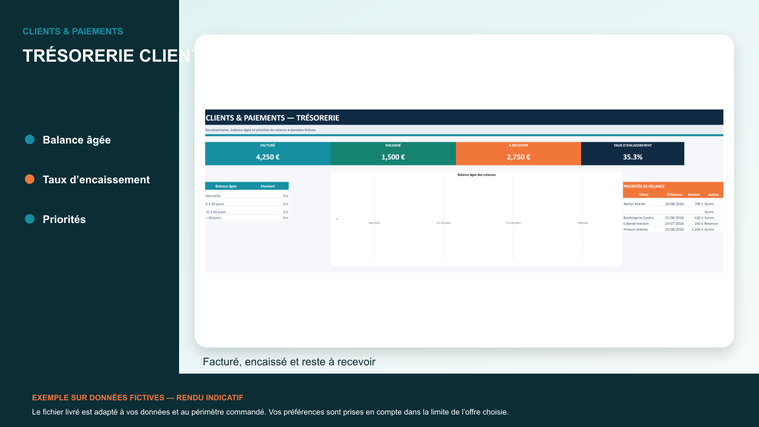Viewport: 759px width, 427px height.
Task: Click the due date in the Atelier Martin row
Action: 674,204
